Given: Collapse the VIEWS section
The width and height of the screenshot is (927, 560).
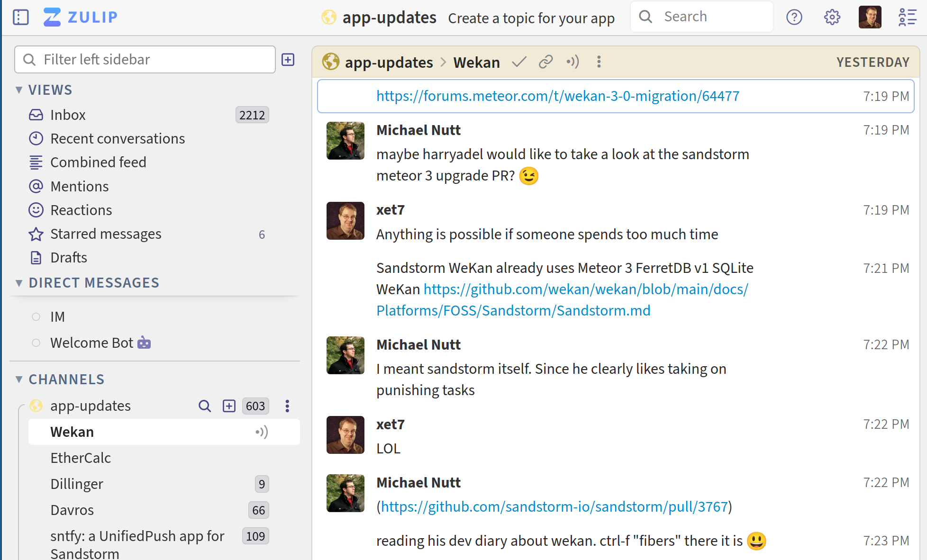Looking at the screenshot, I should coord(19,90).
